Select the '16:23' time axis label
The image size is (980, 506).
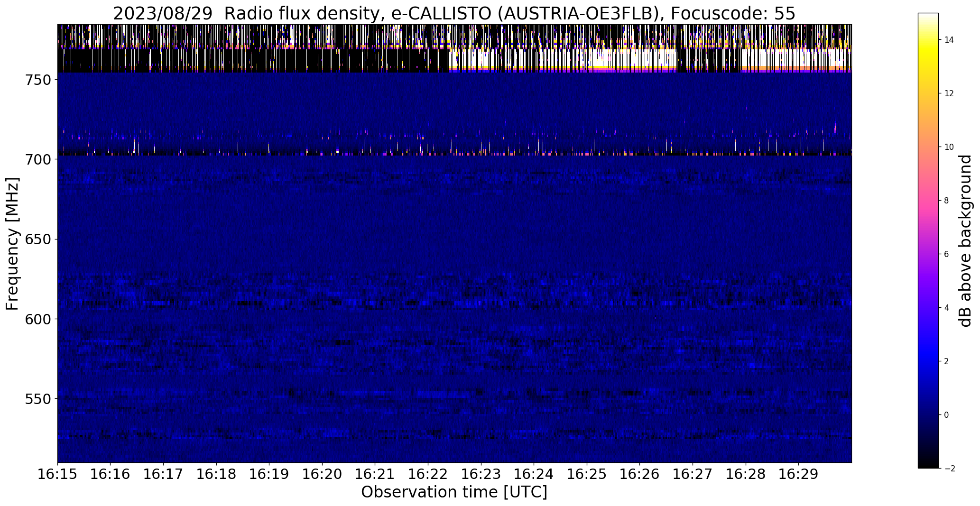coord(481,474)
